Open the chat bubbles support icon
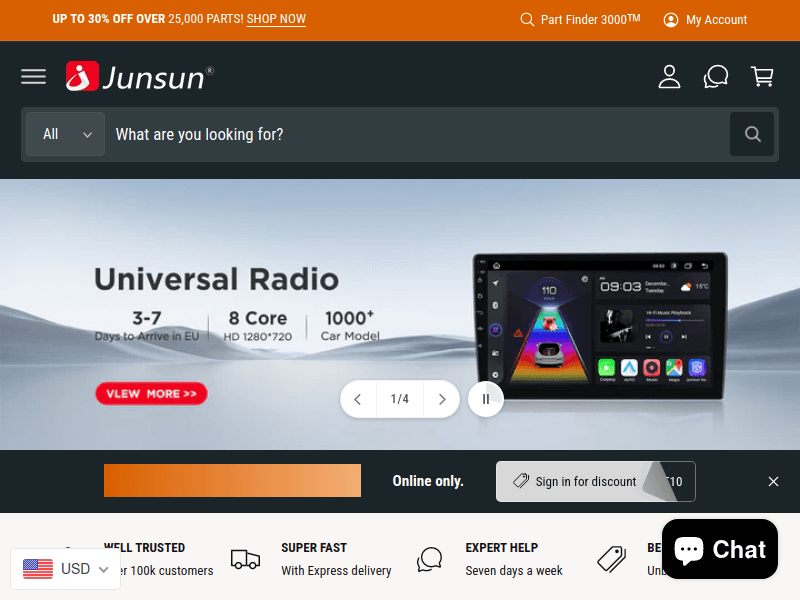 tap(716, 77)
